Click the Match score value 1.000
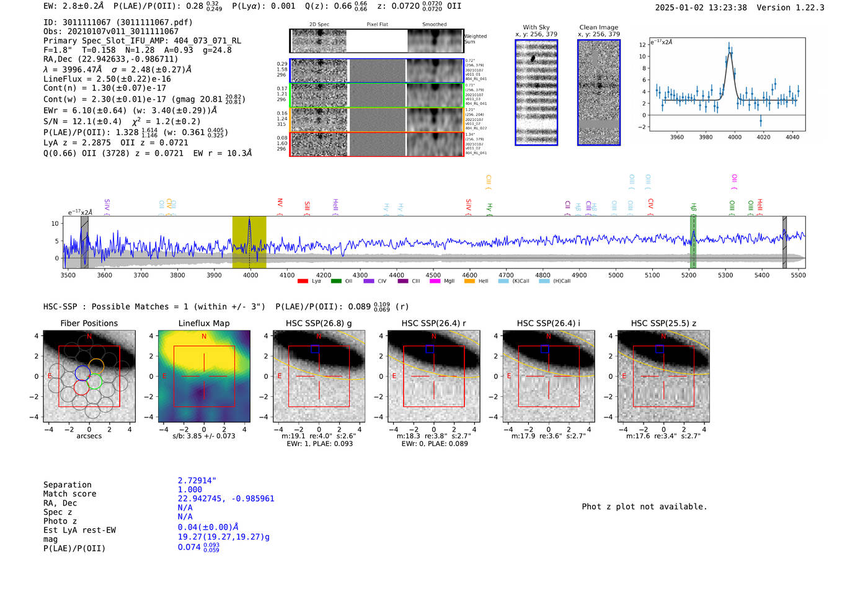The height and width of the screenshot is (591, 868). [x=190, y=490]
